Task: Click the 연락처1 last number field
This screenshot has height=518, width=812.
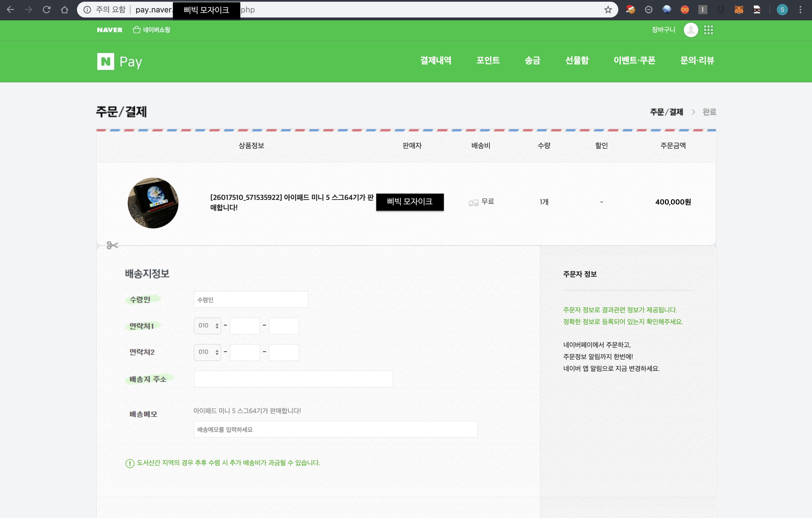Action: coord(284,326)
